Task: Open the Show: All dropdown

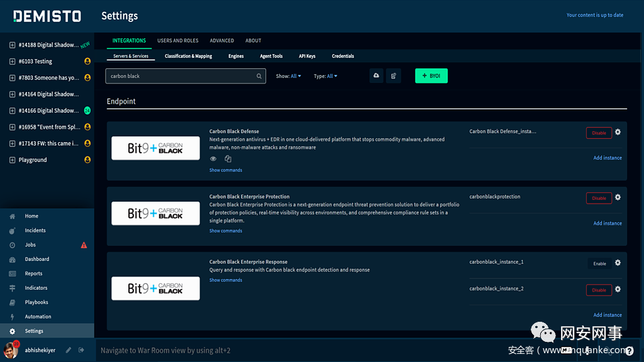Action: pos(289,76)
